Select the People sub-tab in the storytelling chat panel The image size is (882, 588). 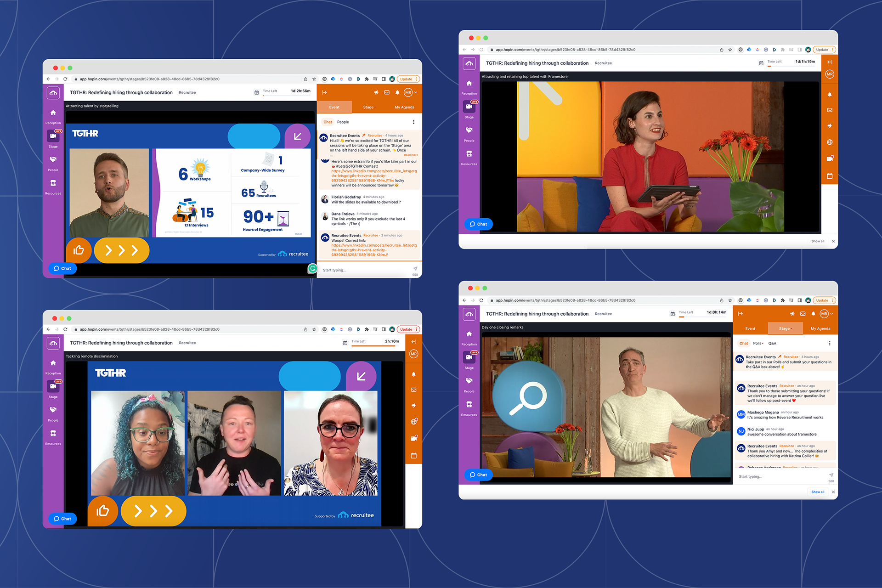tap(343, 122)
